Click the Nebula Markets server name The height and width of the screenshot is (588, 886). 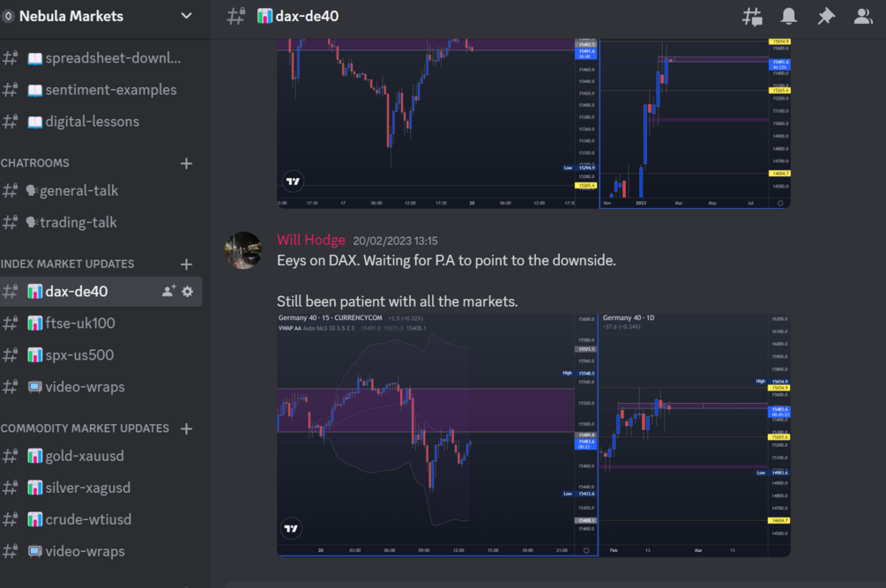click(71, 16)
